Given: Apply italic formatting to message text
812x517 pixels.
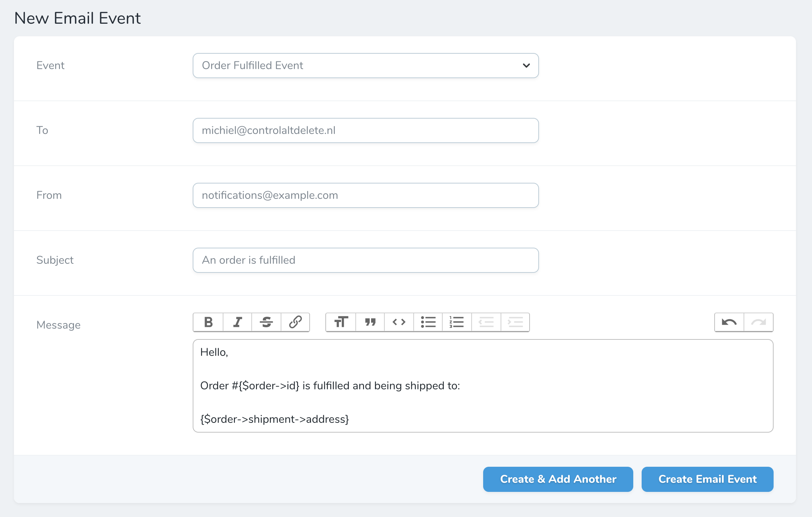Looking at the screenshot, I should (237, 322).
